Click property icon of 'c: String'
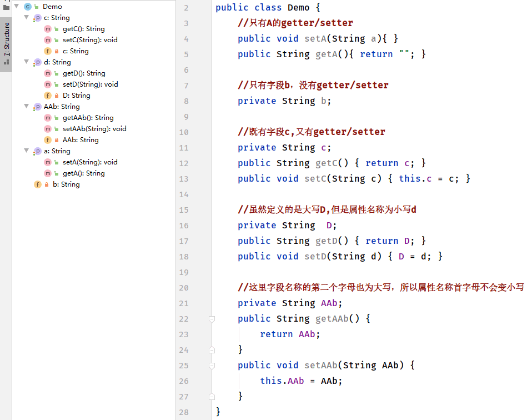The width and height of the screenshot is (527, 420). (x=37, y=18)
